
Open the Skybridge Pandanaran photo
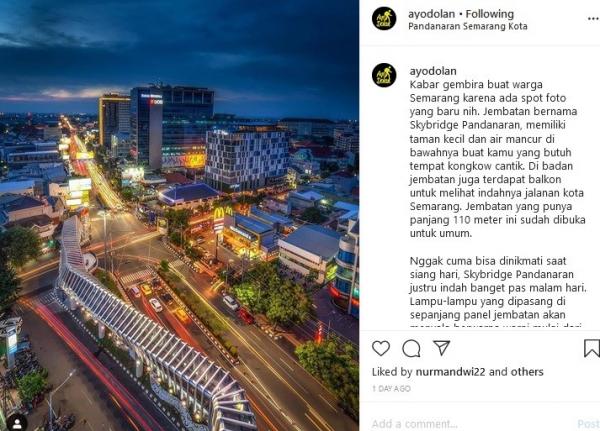(x=179, y=216)
